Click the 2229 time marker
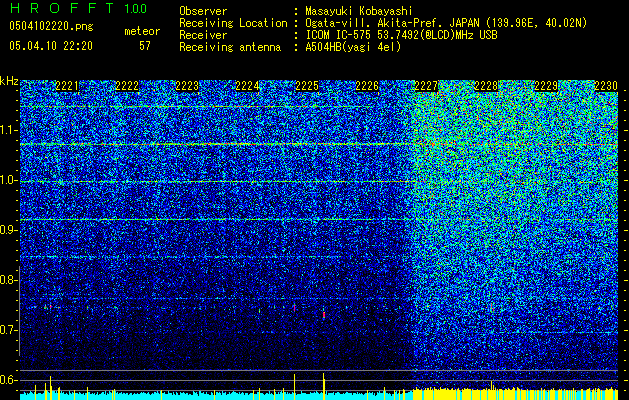This screenshot has width=629, height=400. point(546,86)
